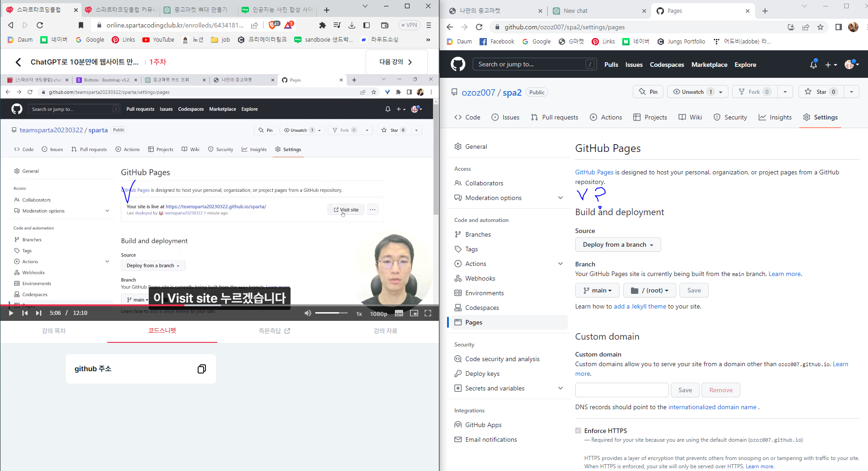
Task: Open Email notifications settings
Action: point(509,439)
